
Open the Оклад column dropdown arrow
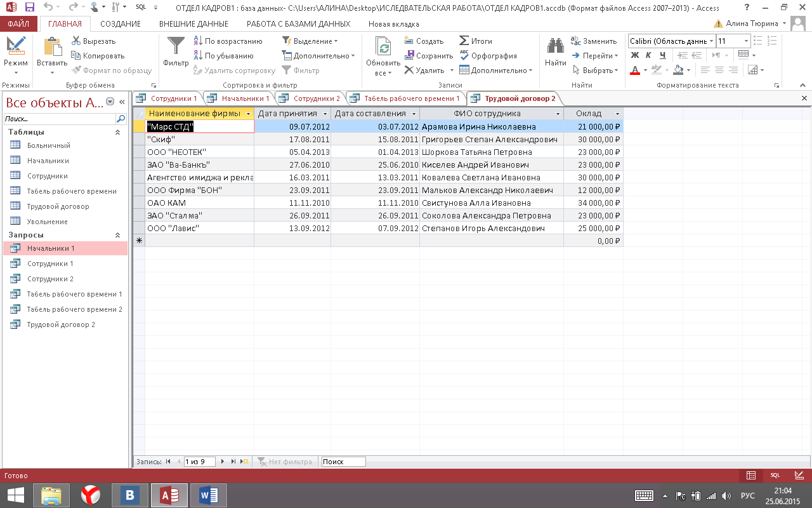pos(617,114)
